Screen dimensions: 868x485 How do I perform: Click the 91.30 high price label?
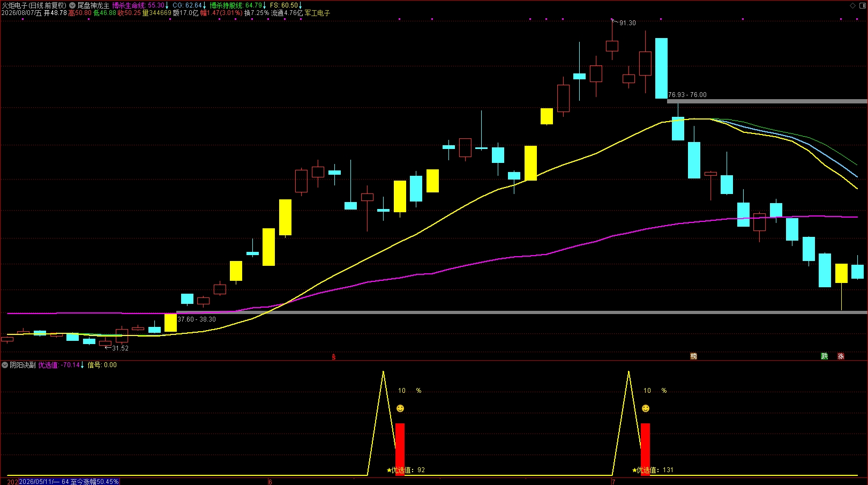[627, 23]
